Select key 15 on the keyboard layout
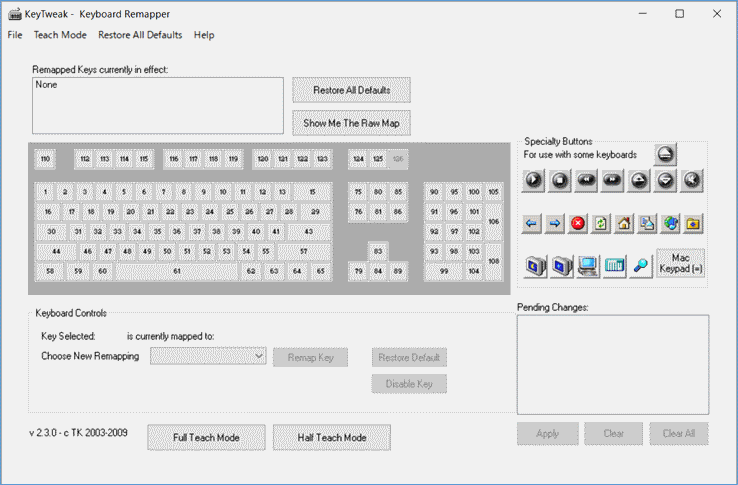The image size is (738, 485). [313, 192]
